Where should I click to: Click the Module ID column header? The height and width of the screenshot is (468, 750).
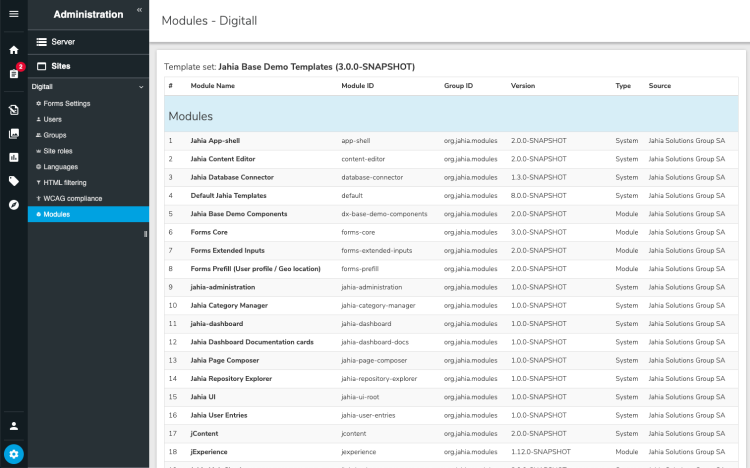click(357, 86)
